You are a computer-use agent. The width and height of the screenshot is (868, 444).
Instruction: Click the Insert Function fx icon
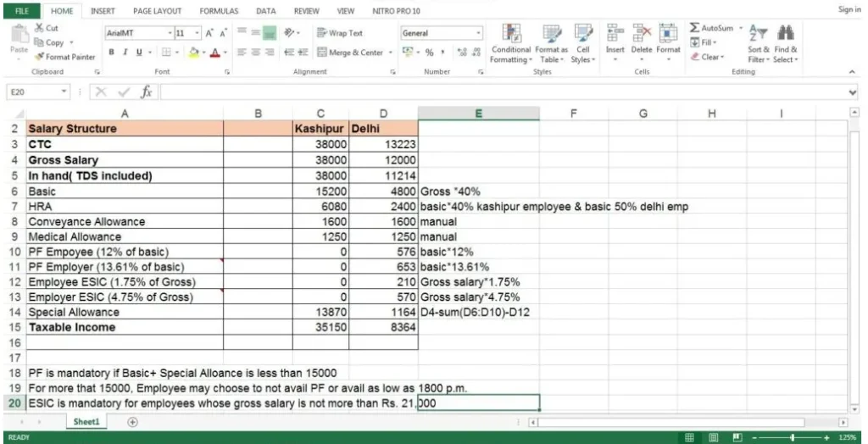pyautogui.click(x=146, y=92)
